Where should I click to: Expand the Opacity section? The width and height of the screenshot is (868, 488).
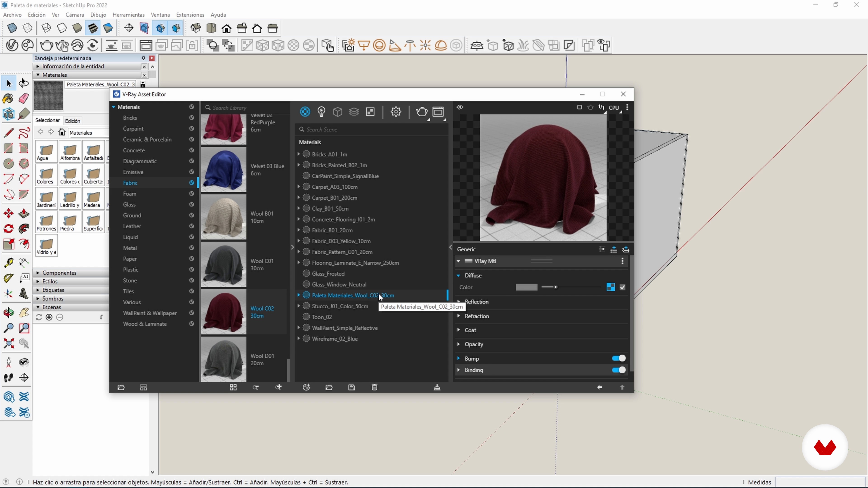point(458,344)
